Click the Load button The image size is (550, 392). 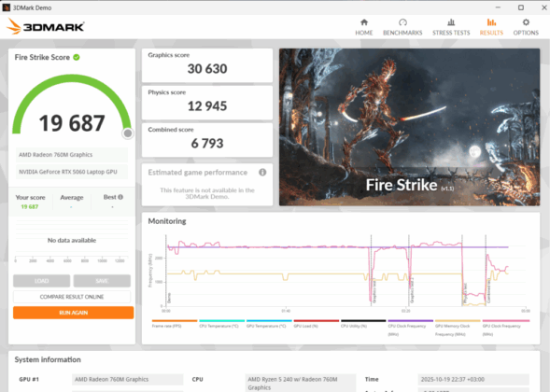pyautogui.click(x=41, y=281)
